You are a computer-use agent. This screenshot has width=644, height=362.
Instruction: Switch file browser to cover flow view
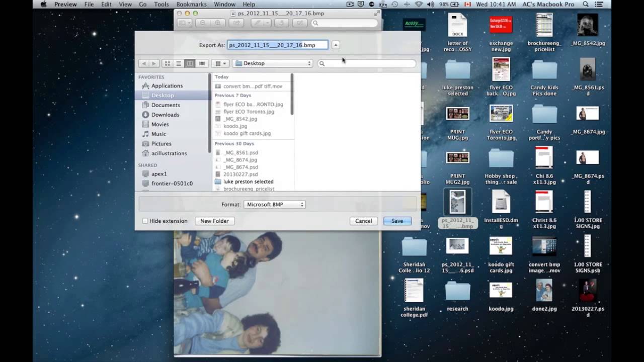coord(202,63)
